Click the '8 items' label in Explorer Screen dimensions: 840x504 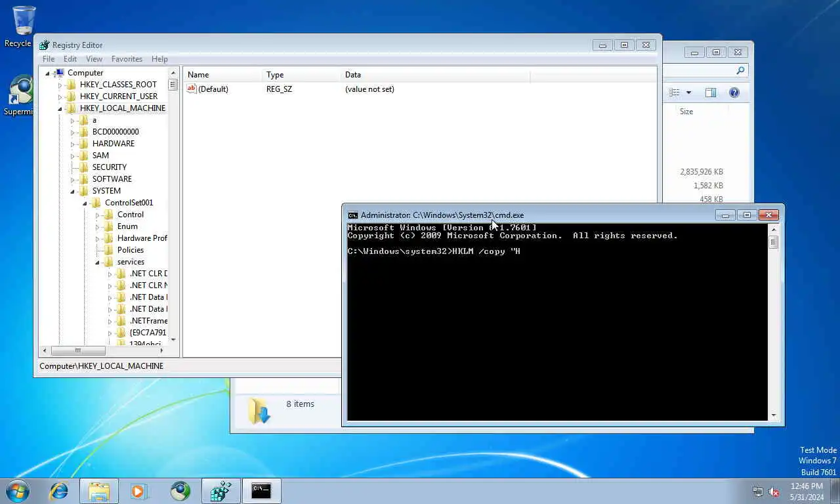point(300,404)
